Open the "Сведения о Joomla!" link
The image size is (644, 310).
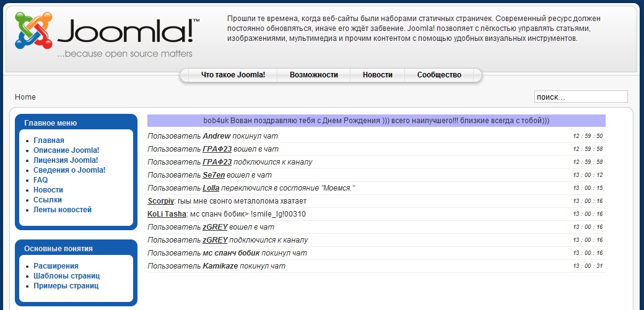point(69,170)
